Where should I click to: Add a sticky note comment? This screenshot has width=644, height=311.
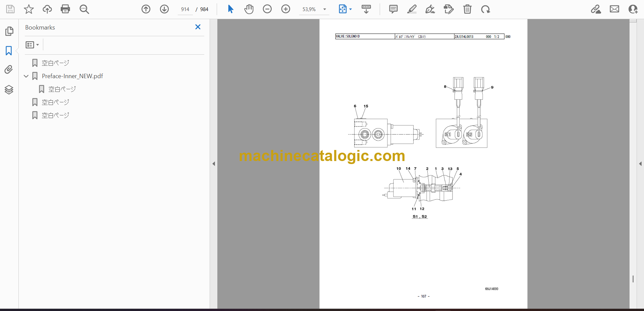(393, 9)
